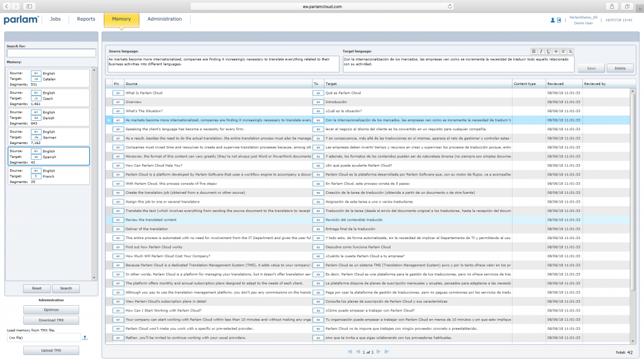This screenshot has height=363, width=644.
Task: Run the memory Search button
Action: (65, 288)
